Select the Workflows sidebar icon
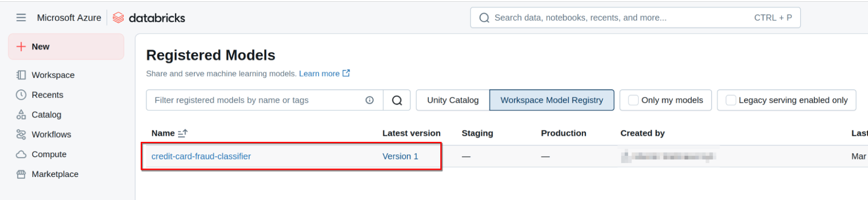Screen dimensions: 868x200 pyautogui.click(x=21, y=134)
